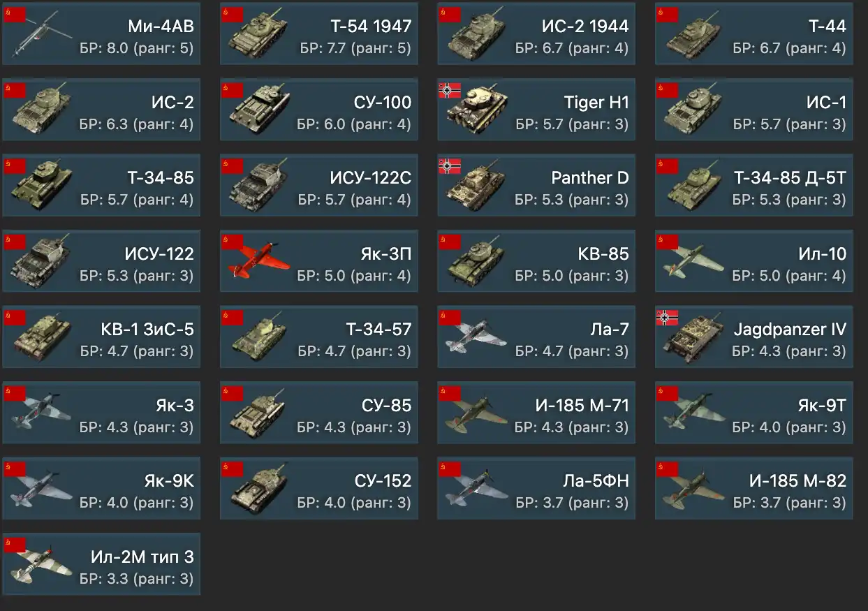
Task: Select the ИСУ-122С label
Action: pyautogui.click(x=370, y=178)
